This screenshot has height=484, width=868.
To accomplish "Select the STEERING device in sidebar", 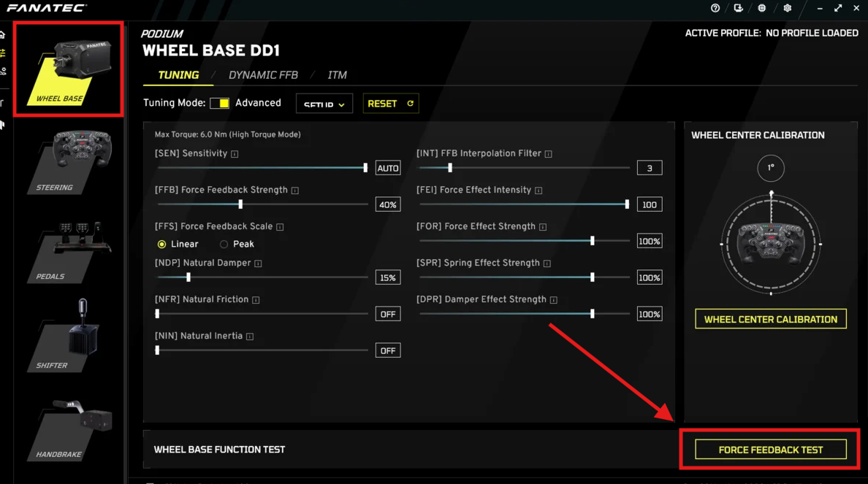I will pos(68,161).
